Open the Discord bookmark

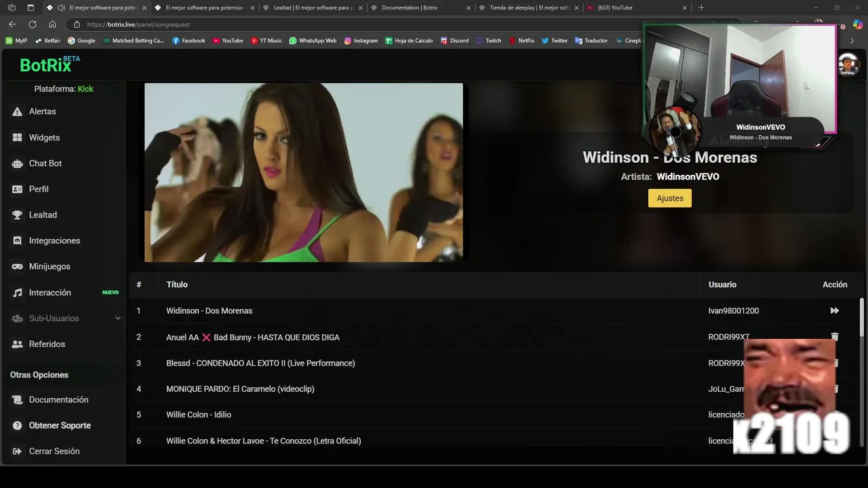[x=454, y=41]
